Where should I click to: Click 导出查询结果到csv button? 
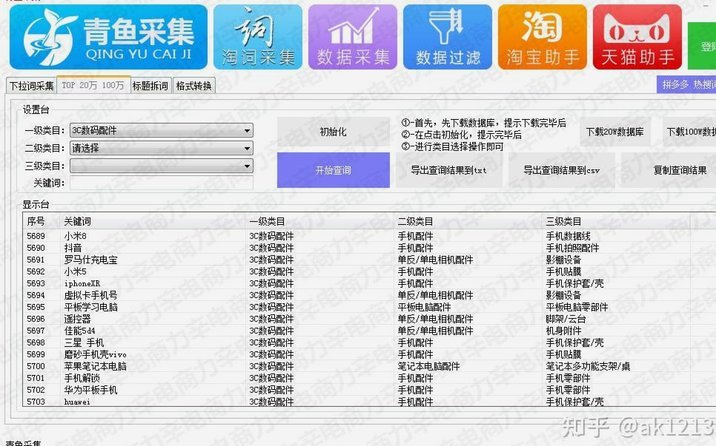click(x=561, y=170)
